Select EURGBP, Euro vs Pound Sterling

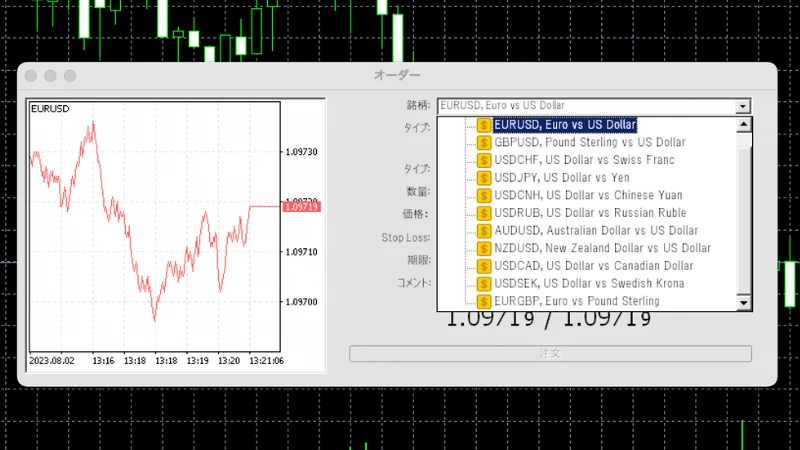click(577, 301)
